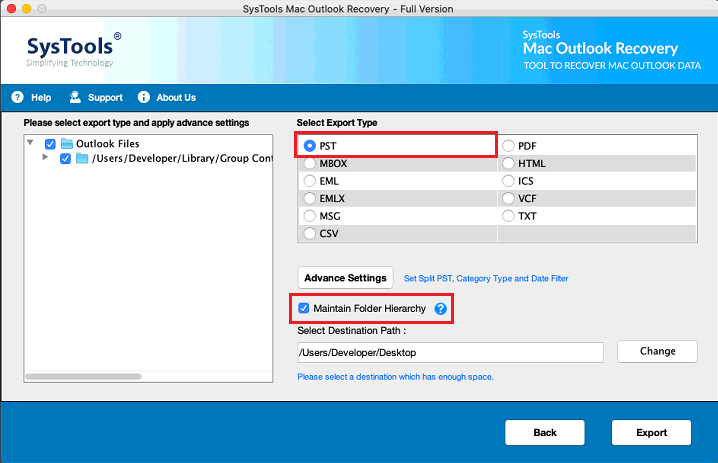Click the Outlook Files folder icon

click(67, 144)
